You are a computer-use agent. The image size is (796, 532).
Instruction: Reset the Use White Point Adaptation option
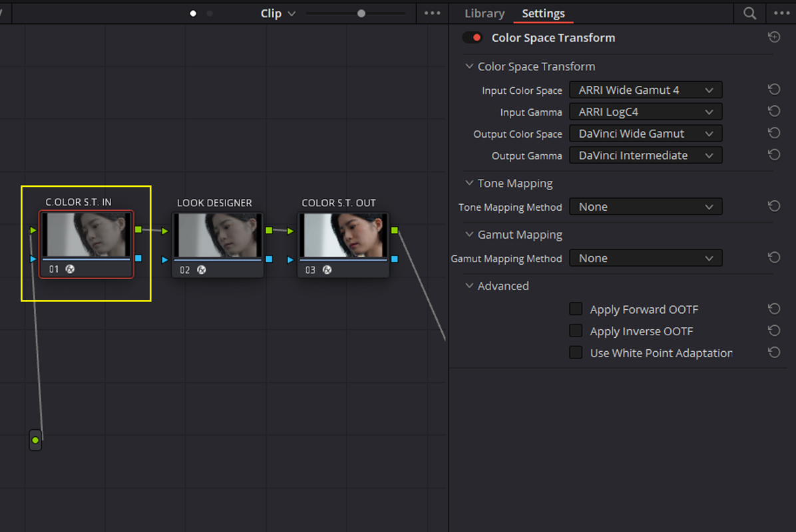[773, 353]
